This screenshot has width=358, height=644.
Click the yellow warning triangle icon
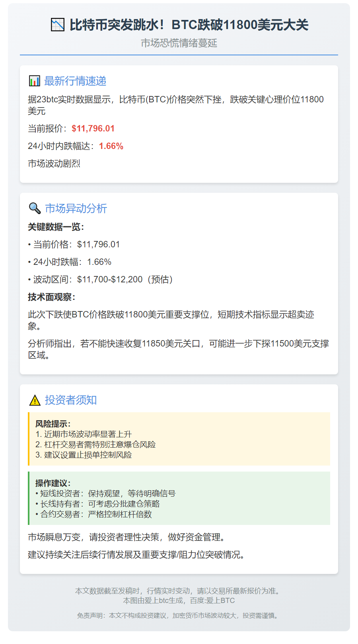[35, 400]
